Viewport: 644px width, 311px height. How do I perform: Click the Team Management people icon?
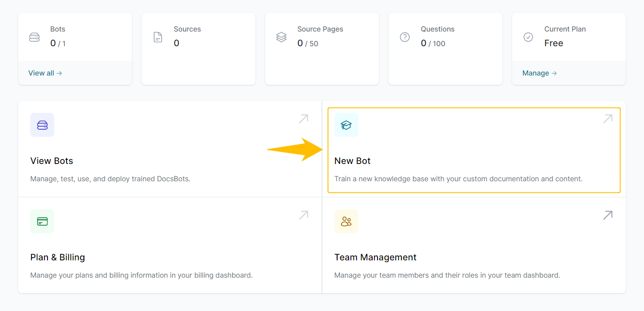point(346,221)
